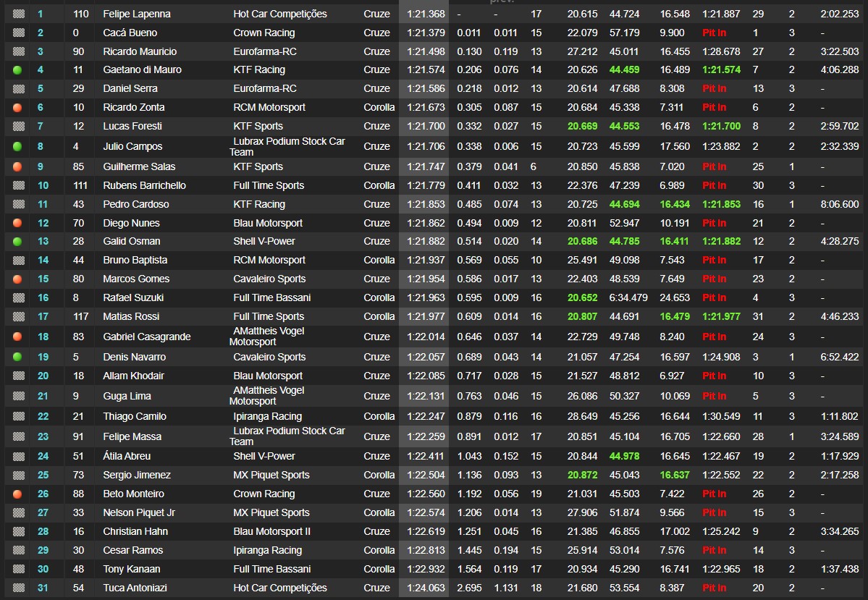Click the orange status dot next to Ricardo Zonta
Viewport: 868px width, 600px height.
[17, 107]
